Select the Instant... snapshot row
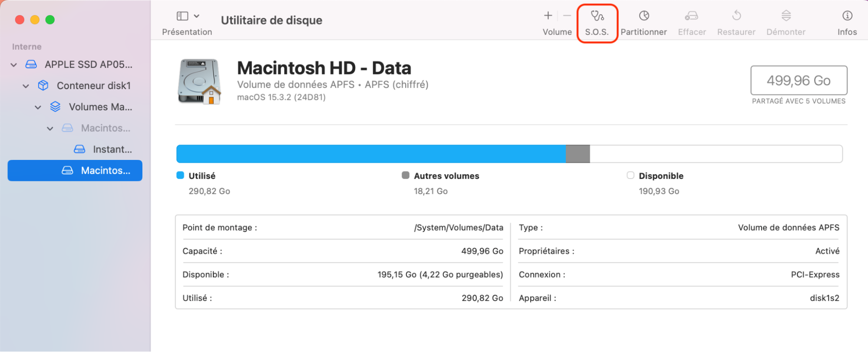 click(x=75, y=149)
